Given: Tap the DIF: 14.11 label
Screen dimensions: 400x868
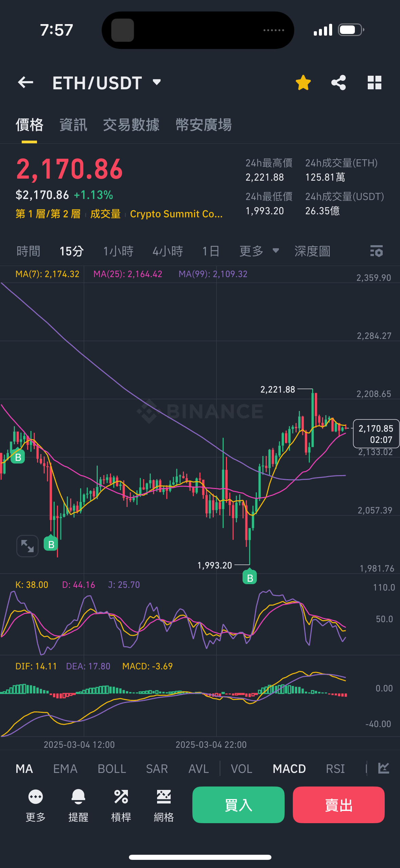Looking at the screenshot, I should pos(36,666).
